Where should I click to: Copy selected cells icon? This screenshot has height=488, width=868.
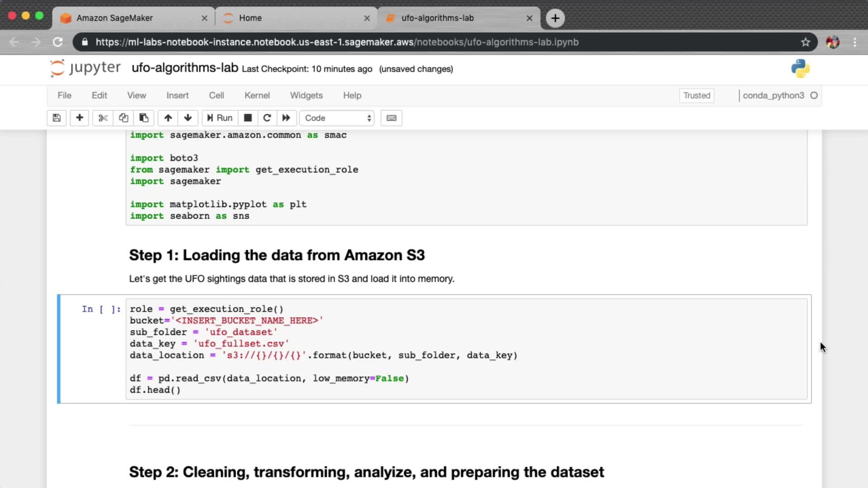pyautogui.click(x=123, y=118)
